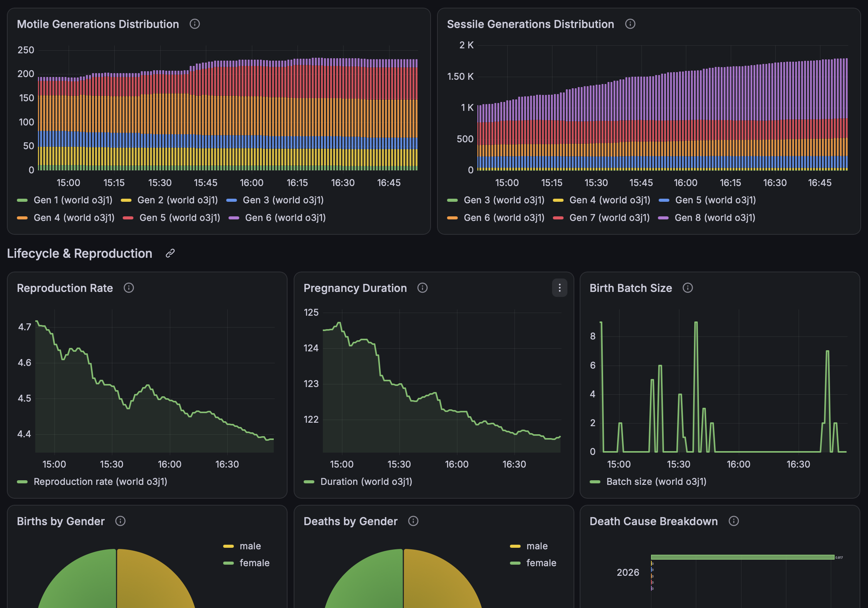Open Sessile Generations Distribution panel title menu
868x608 pixels.
point(531,24)
